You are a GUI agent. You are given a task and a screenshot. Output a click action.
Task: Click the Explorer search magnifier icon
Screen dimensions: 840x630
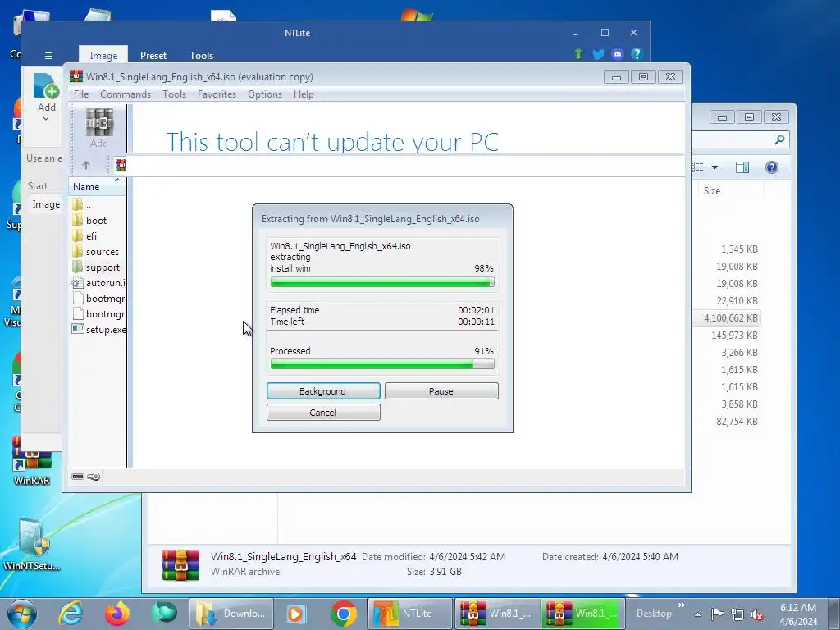pos(779,139)
